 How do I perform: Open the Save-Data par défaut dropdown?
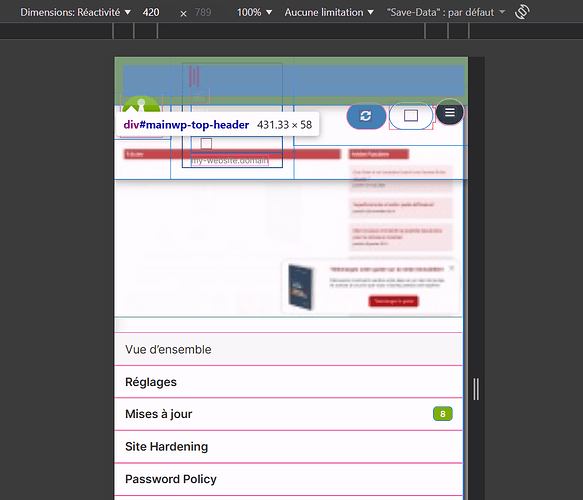tap(446, 12)
